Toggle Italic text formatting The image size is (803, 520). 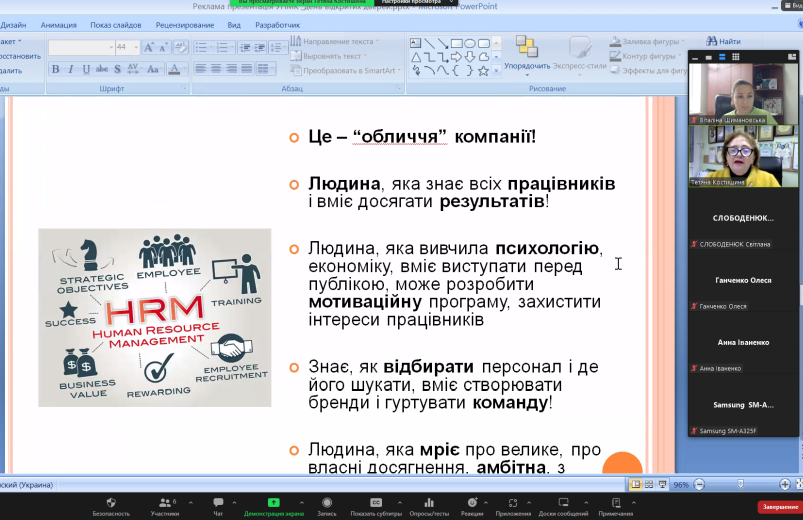(x=70, y=69)
